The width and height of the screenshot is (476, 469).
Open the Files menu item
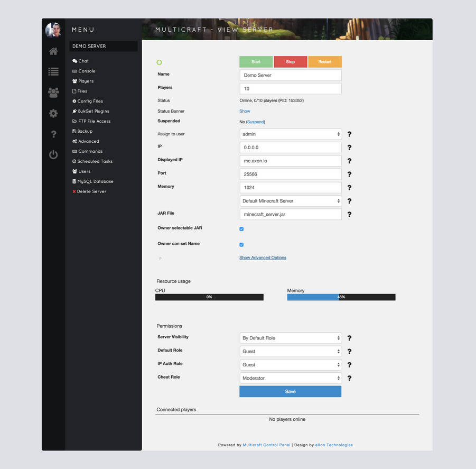[80, 91]
